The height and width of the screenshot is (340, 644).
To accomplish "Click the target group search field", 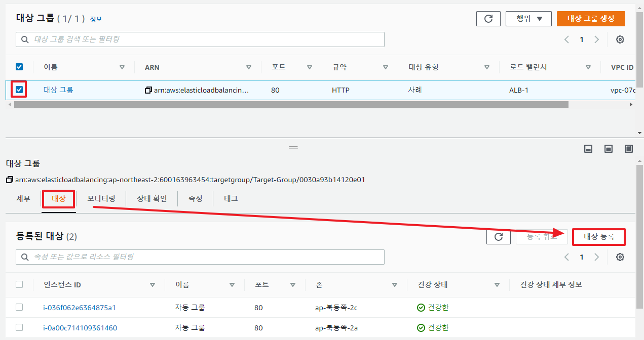I will click(x=200, y=39).
